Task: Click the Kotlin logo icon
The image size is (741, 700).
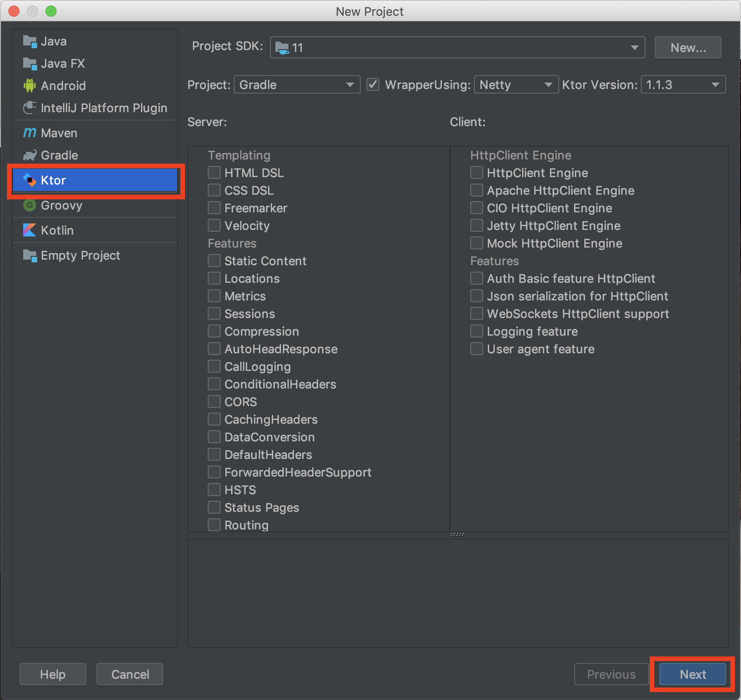Action: click(x=30, y=230)
